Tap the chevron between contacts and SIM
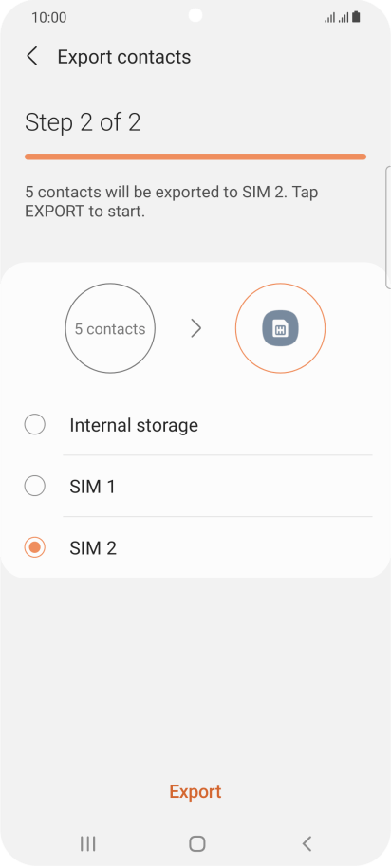The height and width of the screenshot is (868, 391). pyautogui.click(x=195, y=329)
